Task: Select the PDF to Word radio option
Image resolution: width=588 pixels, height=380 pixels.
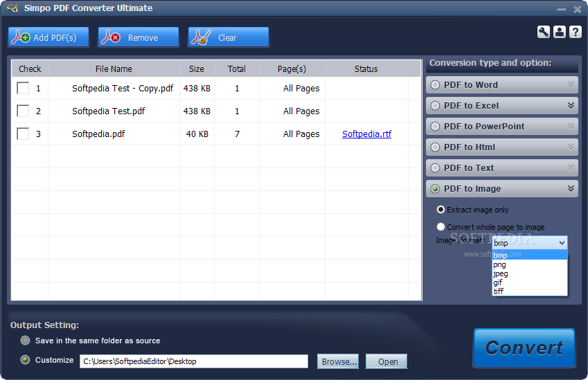Action: click(x=435, y=85)
